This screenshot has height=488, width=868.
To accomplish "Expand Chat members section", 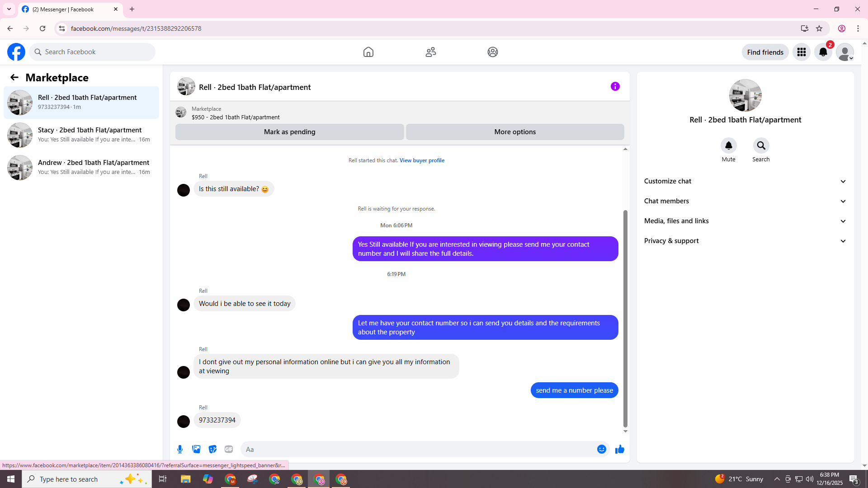I will coord(745,201).
